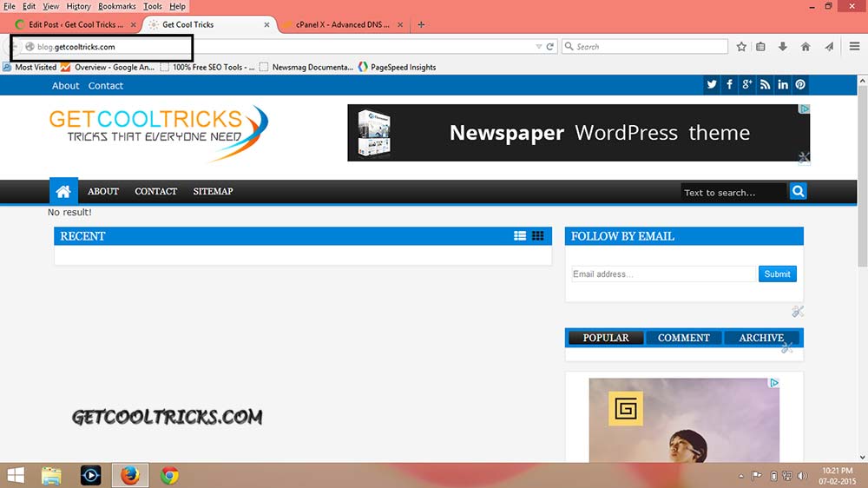Open the site's Facebook page icon
This screenshot has width=868, height=488.
pyautogui.click(x=730, y=85)
